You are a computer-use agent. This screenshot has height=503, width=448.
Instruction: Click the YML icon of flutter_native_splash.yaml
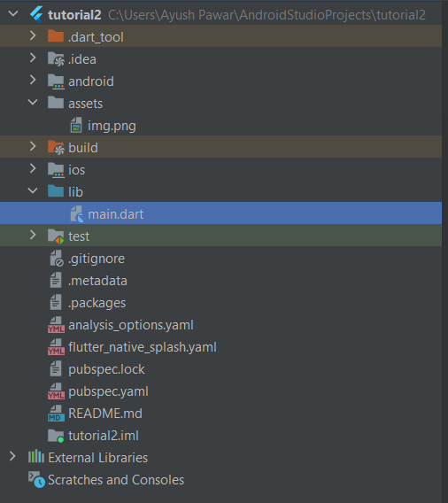click(x=56, y=347)
